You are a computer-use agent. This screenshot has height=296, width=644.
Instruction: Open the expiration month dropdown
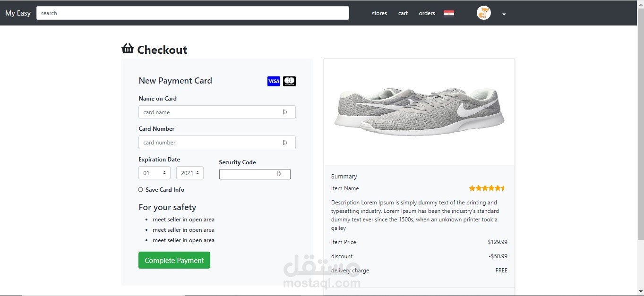154,173
